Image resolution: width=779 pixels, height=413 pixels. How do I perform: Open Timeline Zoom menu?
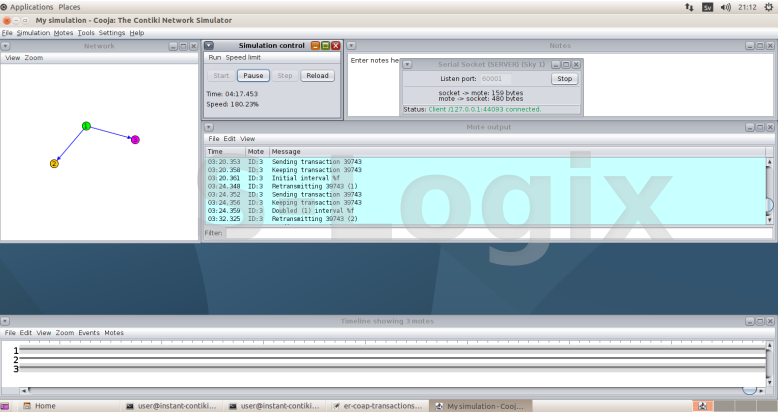(x=65, y=333)
